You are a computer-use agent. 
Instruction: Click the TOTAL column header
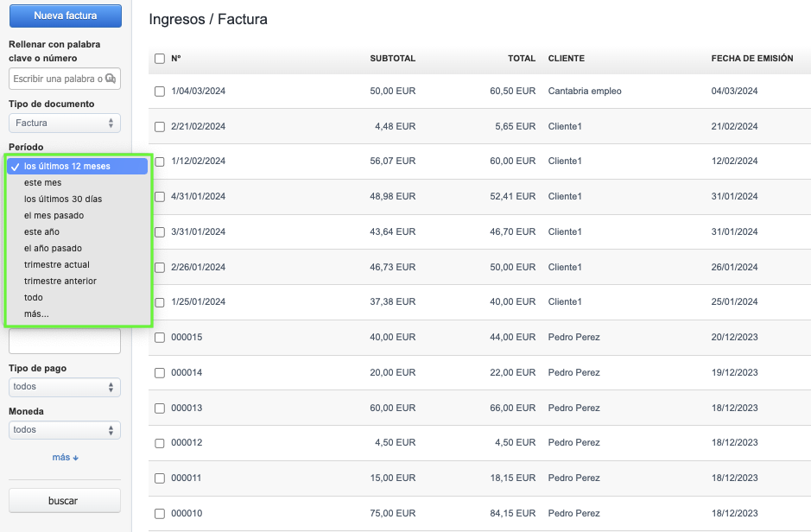pos(522,59)
